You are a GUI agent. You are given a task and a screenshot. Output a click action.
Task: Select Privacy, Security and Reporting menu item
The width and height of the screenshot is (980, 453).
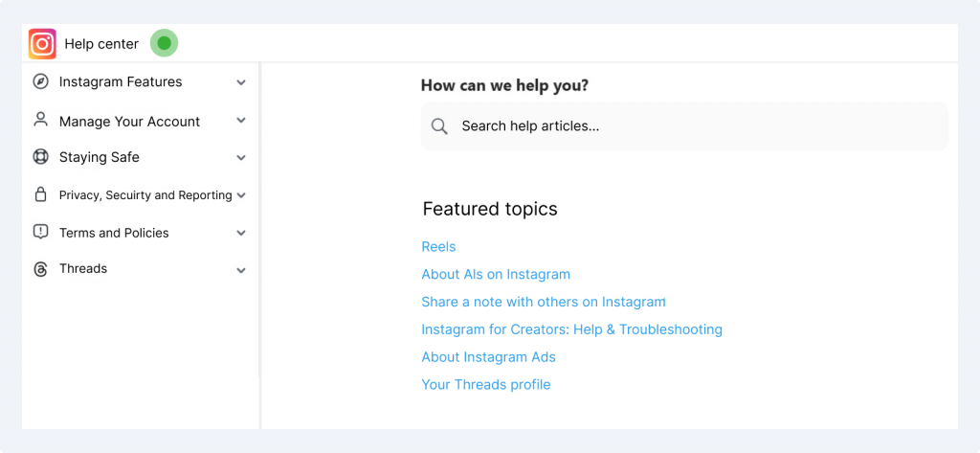coord(140,195)
